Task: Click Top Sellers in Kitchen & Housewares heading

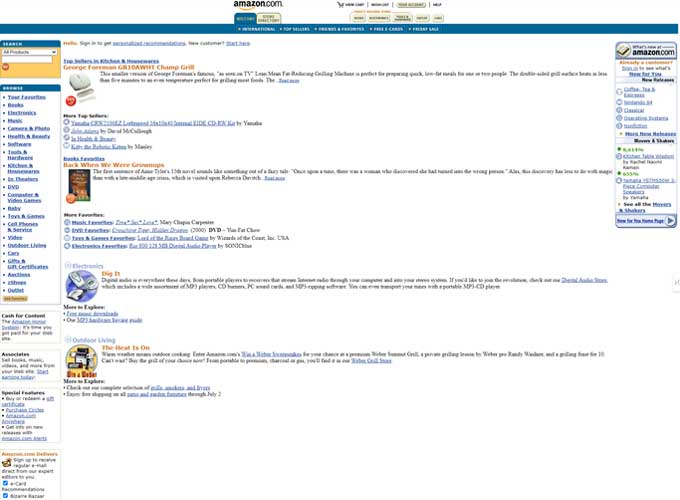Action: click(111, 61)
